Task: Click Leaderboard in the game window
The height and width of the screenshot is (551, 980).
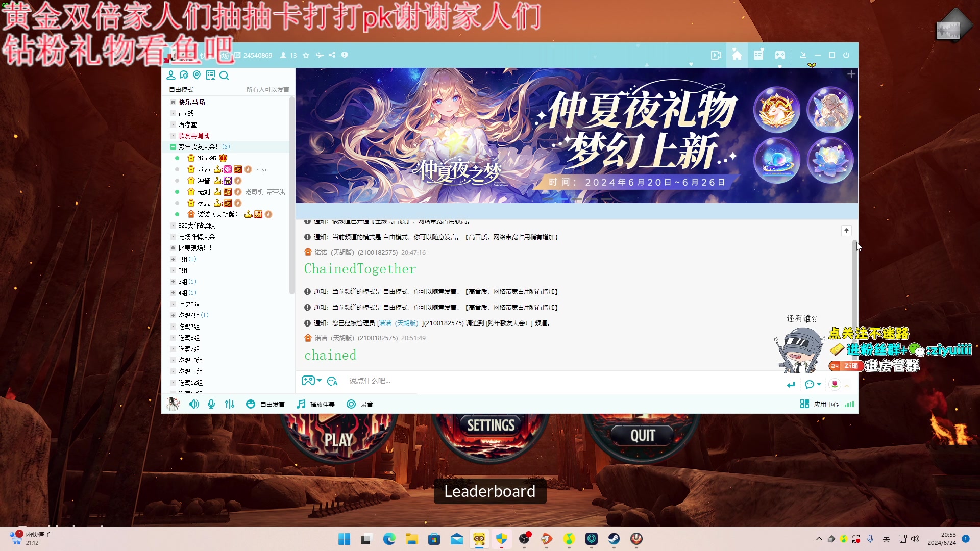Action: click(x=490, y=491)
